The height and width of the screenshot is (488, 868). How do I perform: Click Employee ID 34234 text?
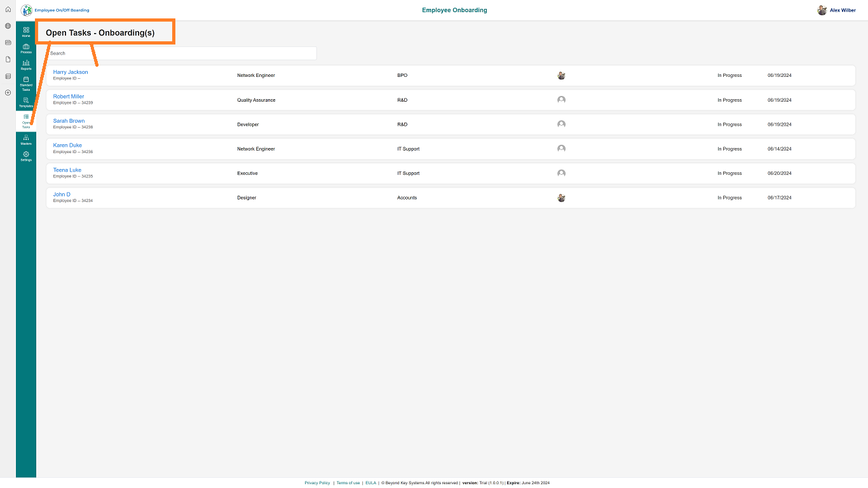tap(73, 201)
